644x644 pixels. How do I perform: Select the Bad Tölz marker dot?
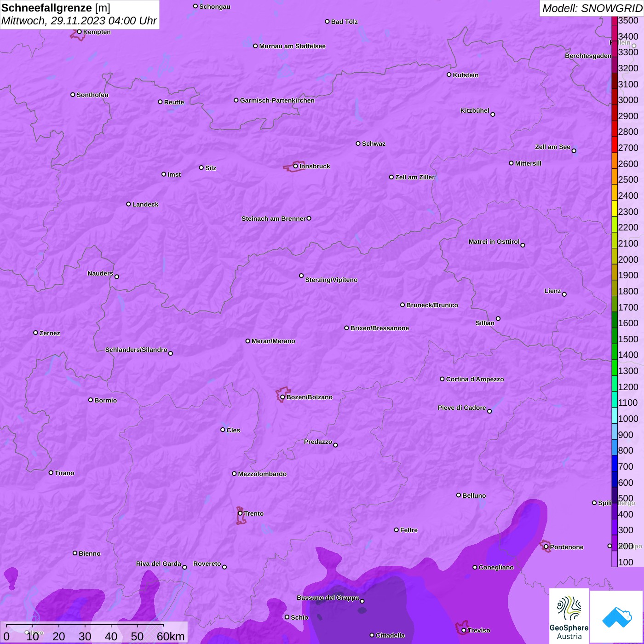(x=327, y=22)
